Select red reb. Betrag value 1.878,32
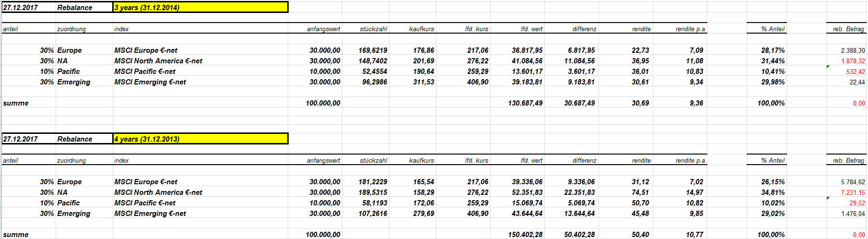 click(x=853, y=61)
